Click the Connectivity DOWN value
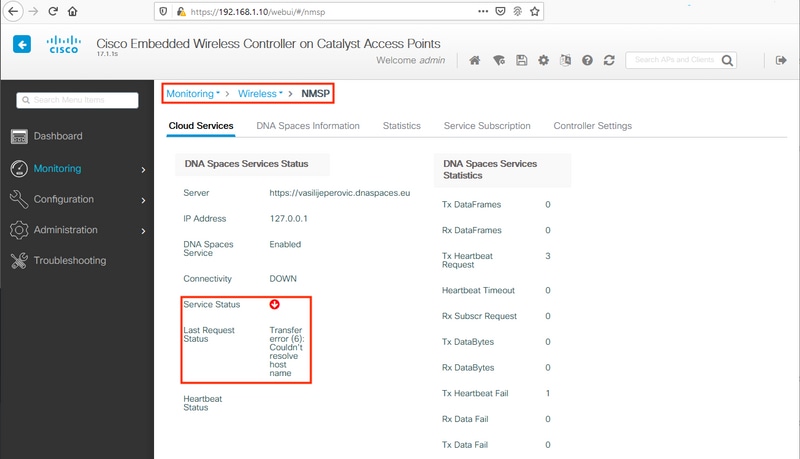This screenshot has width=800, height=459. [x=283, y=278]
